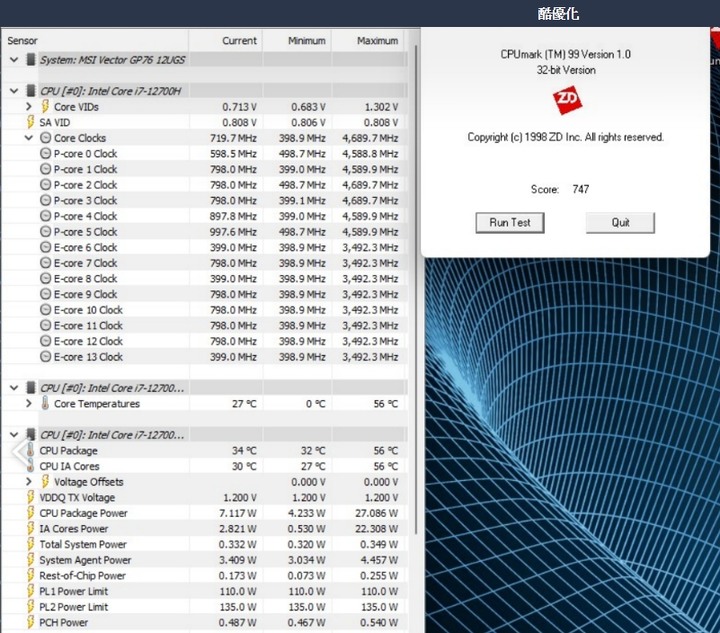Screen dimensions: 720x633
Task: Click the E-core 6 Clock icon
Action: [x=45, y=247]
